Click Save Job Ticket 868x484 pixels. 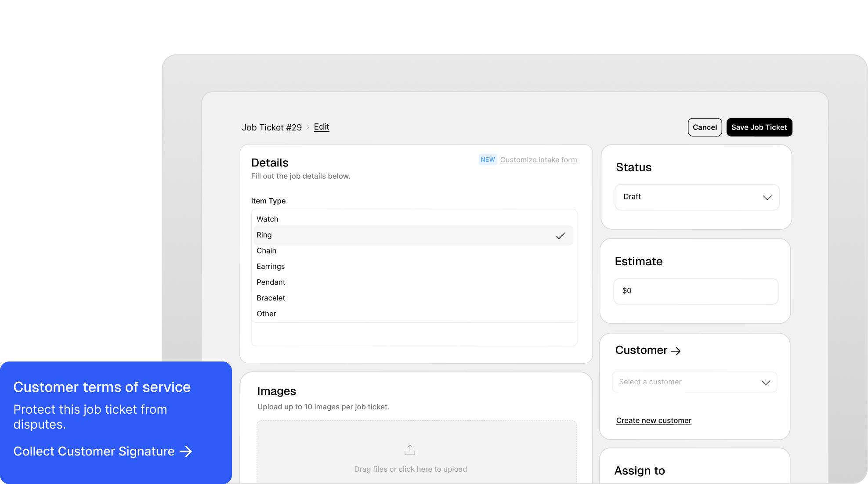[759, 127]
